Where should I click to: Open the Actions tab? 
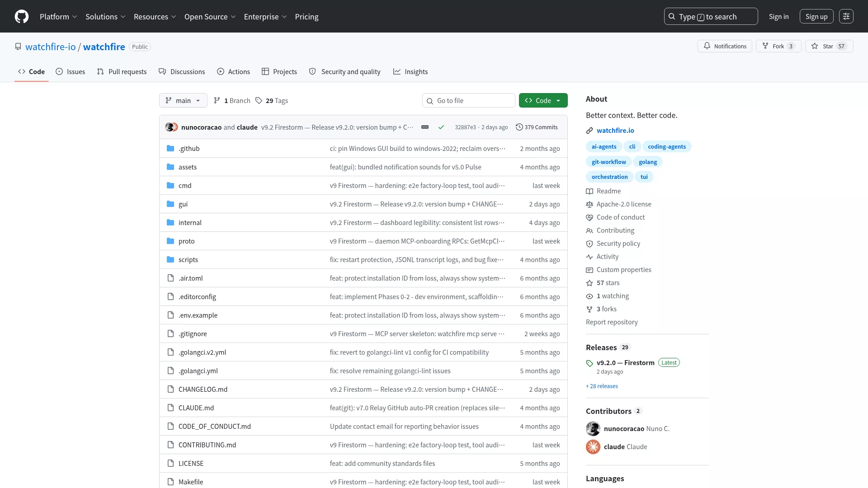point(233,72)
